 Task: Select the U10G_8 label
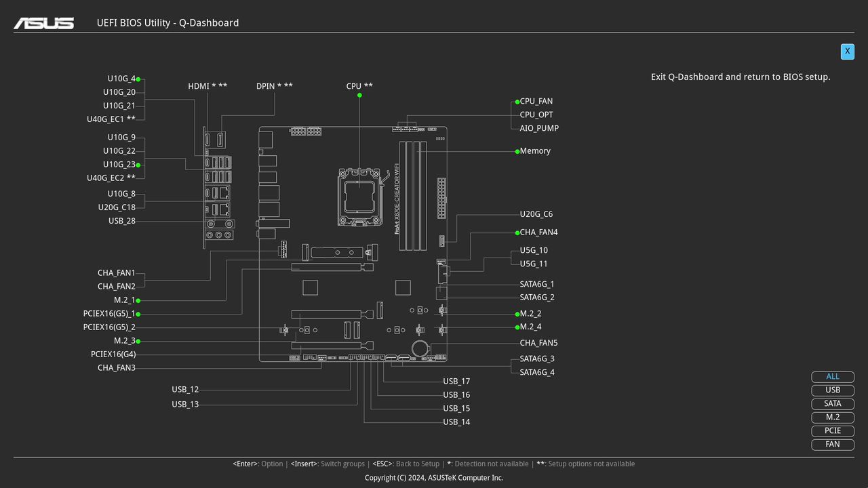point(121,194)
